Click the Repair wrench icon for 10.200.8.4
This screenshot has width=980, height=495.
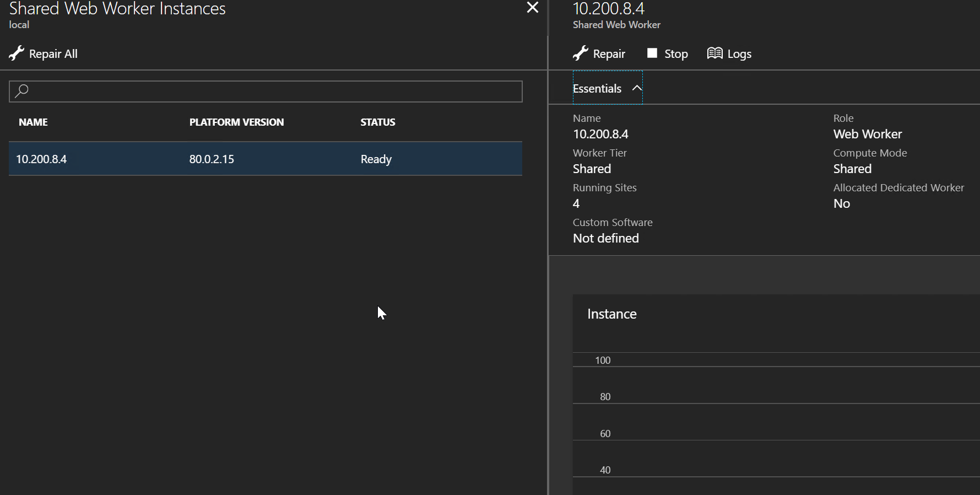click(581, 53)
